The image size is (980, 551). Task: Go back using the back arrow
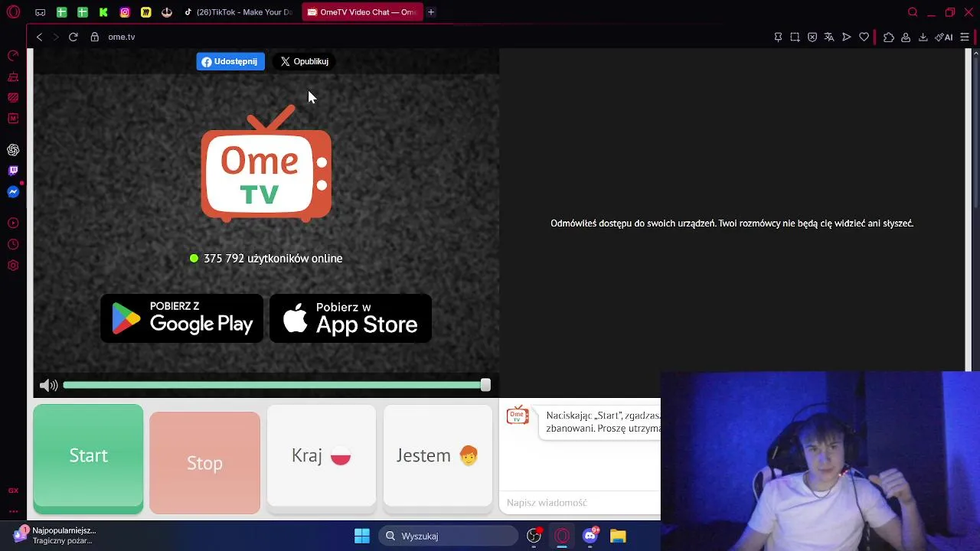tap(40, 37)
